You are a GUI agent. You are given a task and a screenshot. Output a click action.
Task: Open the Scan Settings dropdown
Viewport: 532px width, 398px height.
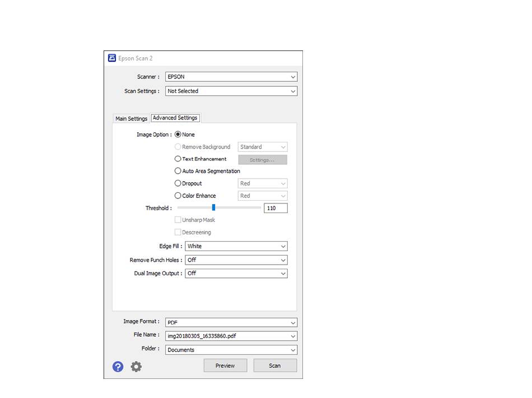tap(231, 91)
